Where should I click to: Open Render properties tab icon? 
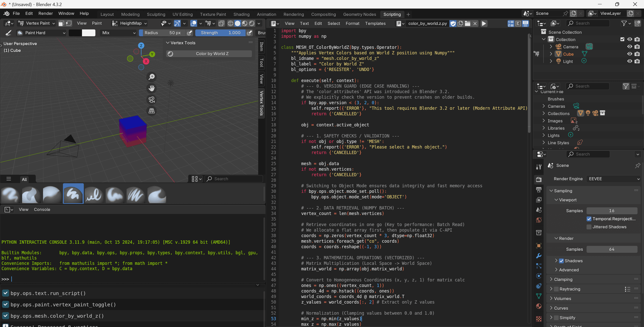click(539, 179)
